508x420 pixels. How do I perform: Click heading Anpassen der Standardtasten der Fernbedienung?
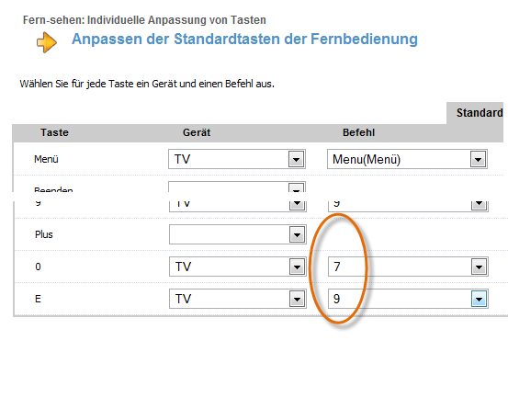point(244,40)
